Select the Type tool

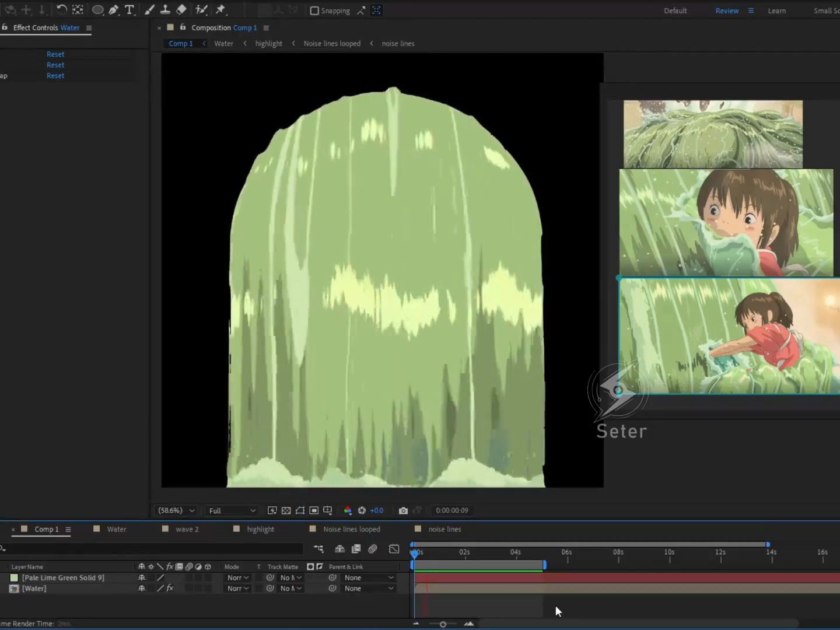point(129,10)
